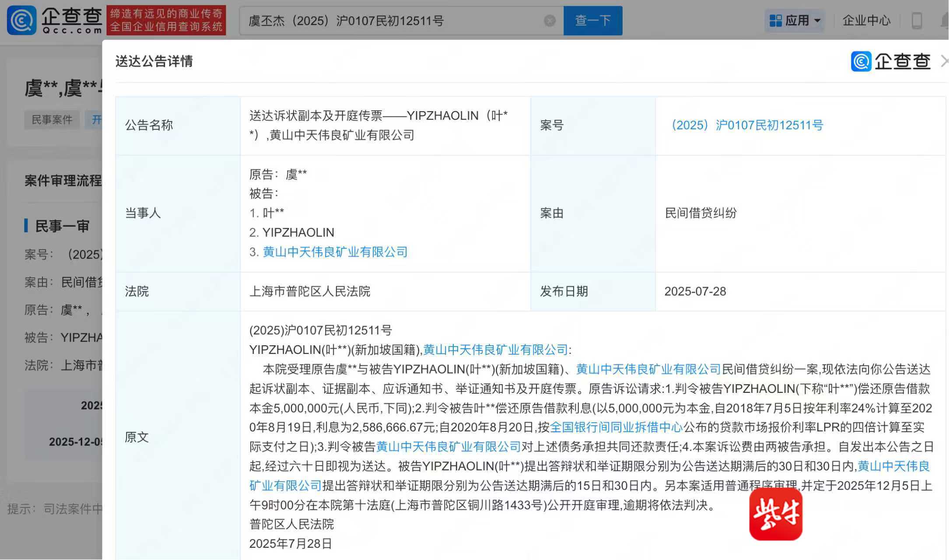The height and width of the screenshot is (560, 949).
Task: Open 企业中心 in the top bar
Action: 866,21
